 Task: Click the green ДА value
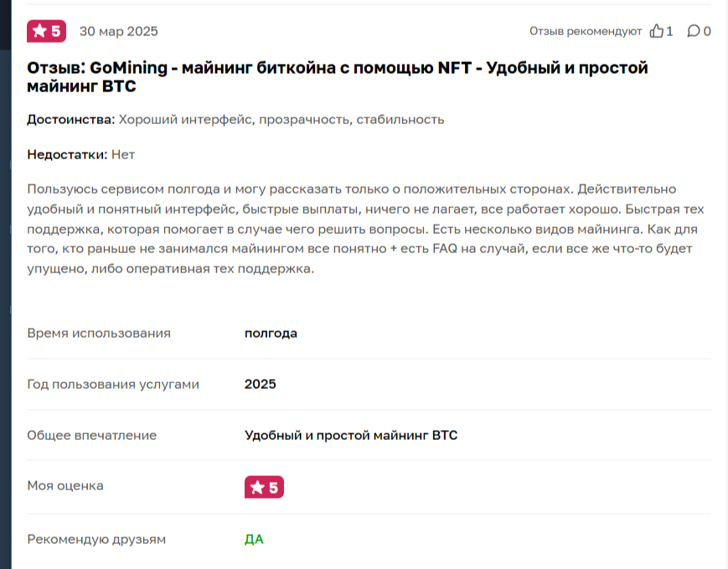point(254,539)
